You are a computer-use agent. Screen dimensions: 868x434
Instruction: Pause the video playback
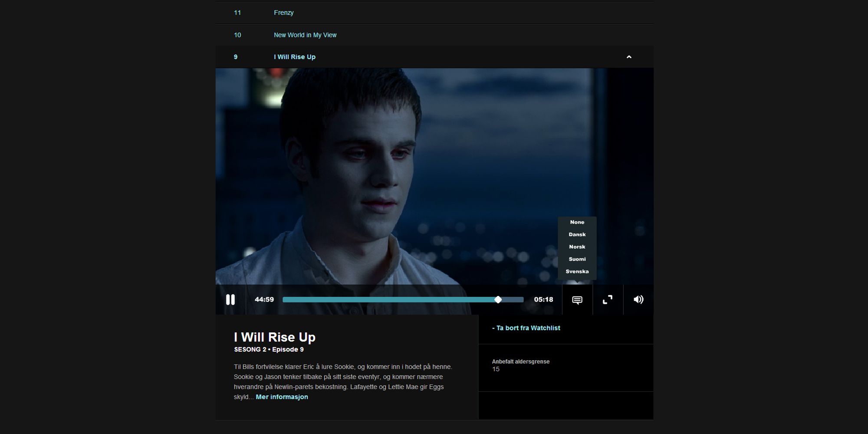[230, 299]
